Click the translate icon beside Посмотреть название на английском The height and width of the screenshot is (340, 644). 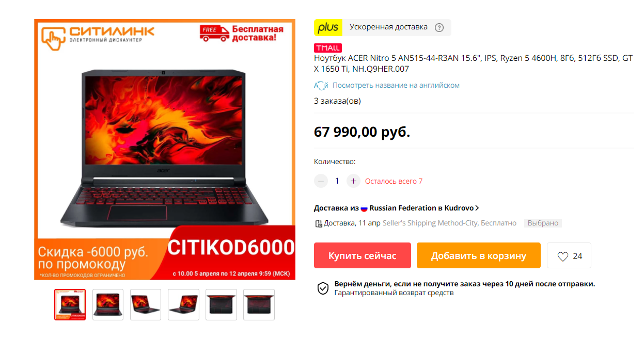(321, 85)
